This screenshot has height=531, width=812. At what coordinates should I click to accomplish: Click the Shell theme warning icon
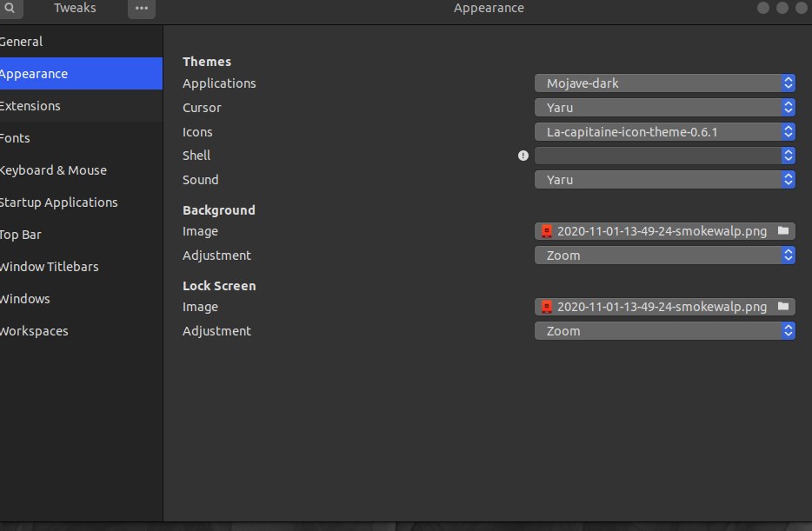coord(523,156)
